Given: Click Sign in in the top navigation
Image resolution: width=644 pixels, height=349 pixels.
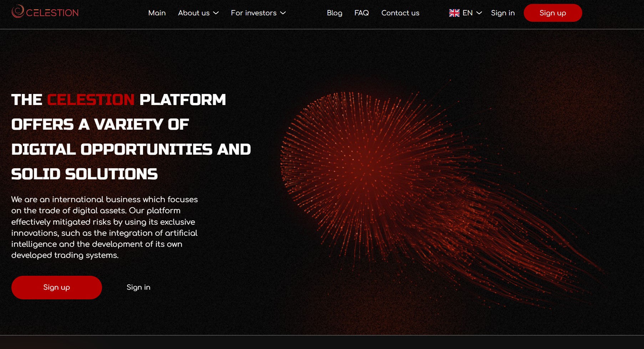Looking at the screenshot, I should (x=502, y=13).
